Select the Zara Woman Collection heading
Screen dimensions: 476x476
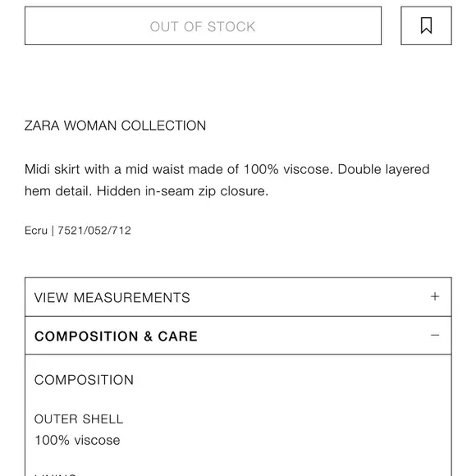[115, 126]
